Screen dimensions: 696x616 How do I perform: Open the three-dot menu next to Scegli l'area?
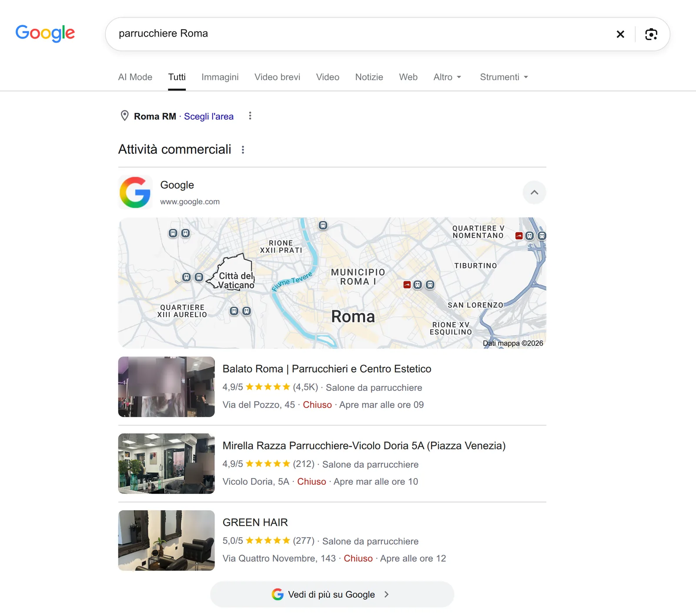pos(250,116)
